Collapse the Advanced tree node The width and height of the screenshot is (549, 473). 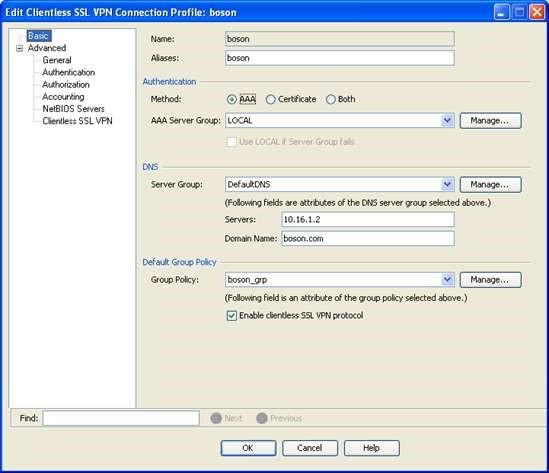point(20,48)
